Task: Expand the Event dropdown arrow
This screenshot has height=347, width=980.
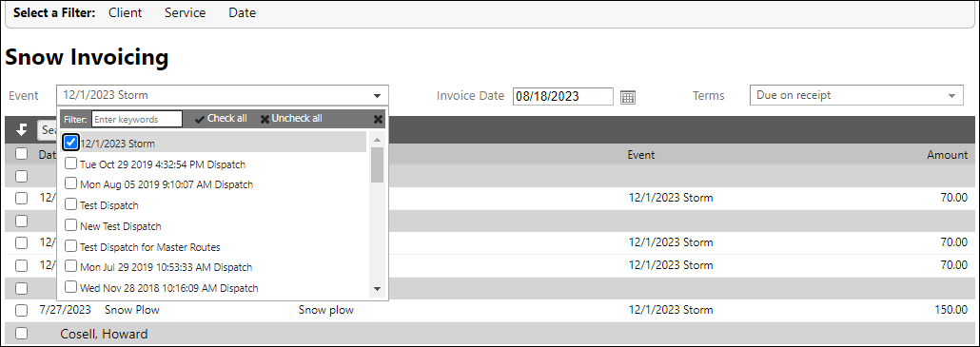Action: (377, 96)
